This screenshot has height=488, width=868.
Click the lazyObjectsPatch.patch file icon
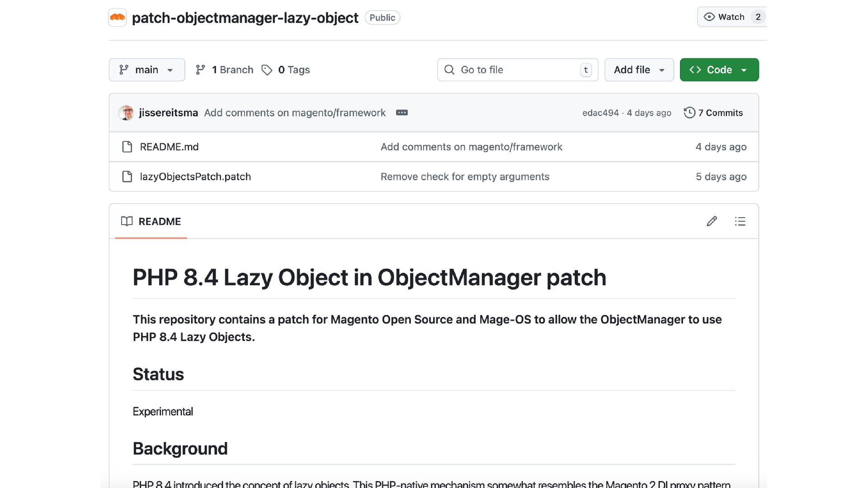pyautogui.click(x=127, y=177)
